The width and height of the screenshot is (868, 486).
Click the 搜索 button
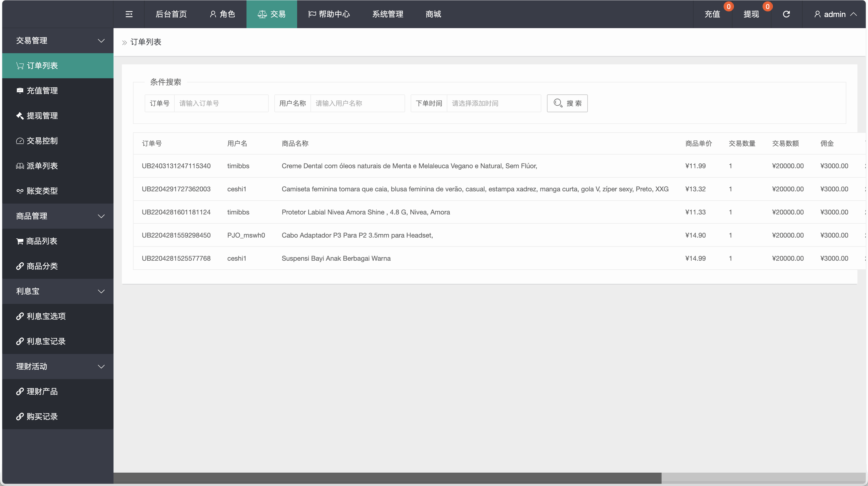(x=567, y=103)
